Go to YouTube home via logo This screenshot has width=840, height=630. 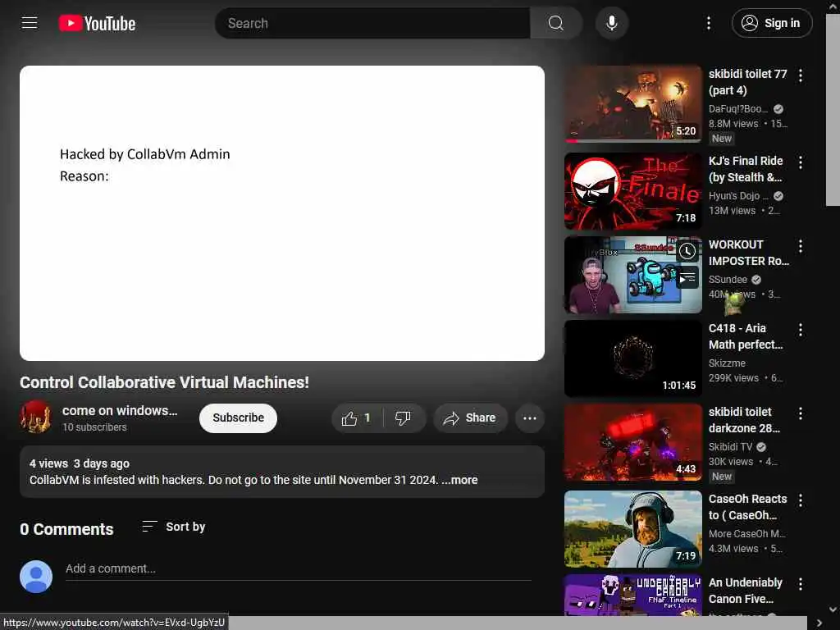(97, 23)
